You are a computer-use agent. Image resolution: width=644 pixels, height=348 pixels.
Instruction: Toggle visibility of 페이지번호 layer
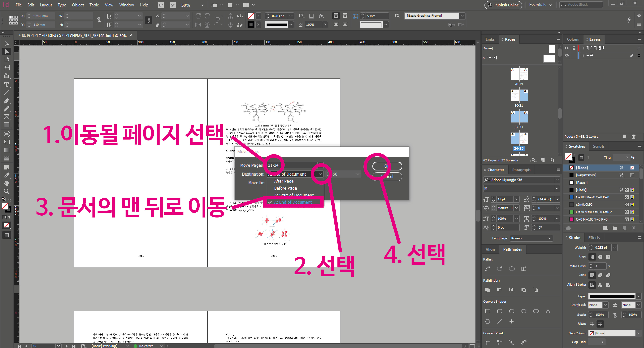(567, 48)
